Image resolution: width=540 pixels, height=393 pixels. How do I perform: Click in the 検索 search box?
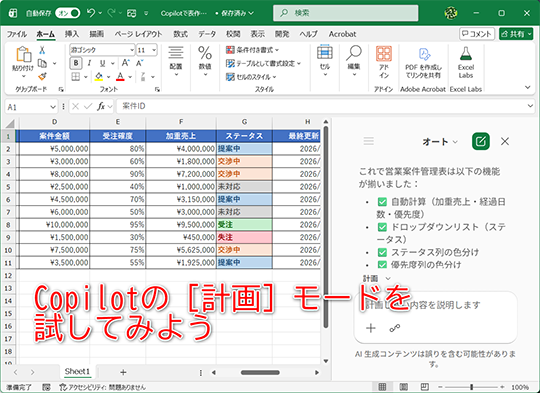pos(346,13)
